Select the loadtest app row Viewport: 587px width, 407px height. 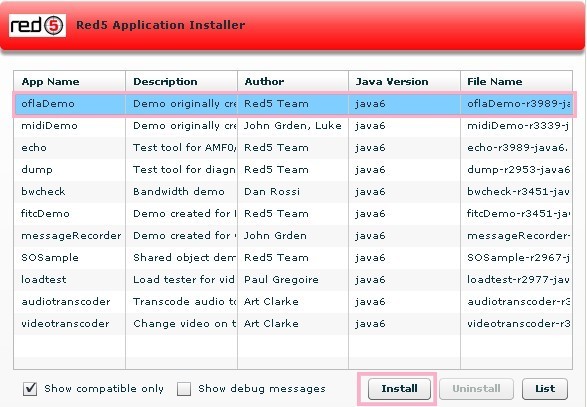tap(293, 280)
